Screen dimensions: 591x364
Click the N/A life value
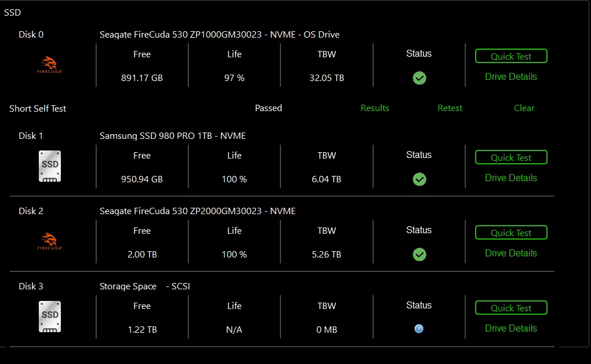point(234,330)
